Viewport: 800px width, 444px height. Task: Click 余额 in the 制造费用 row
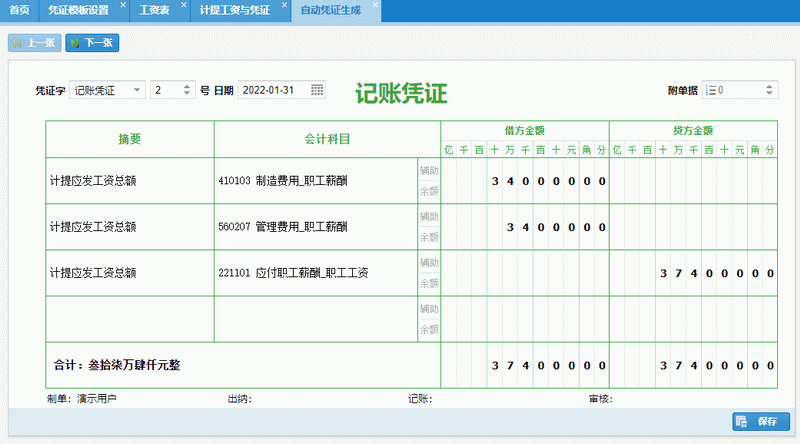[429, 191]
